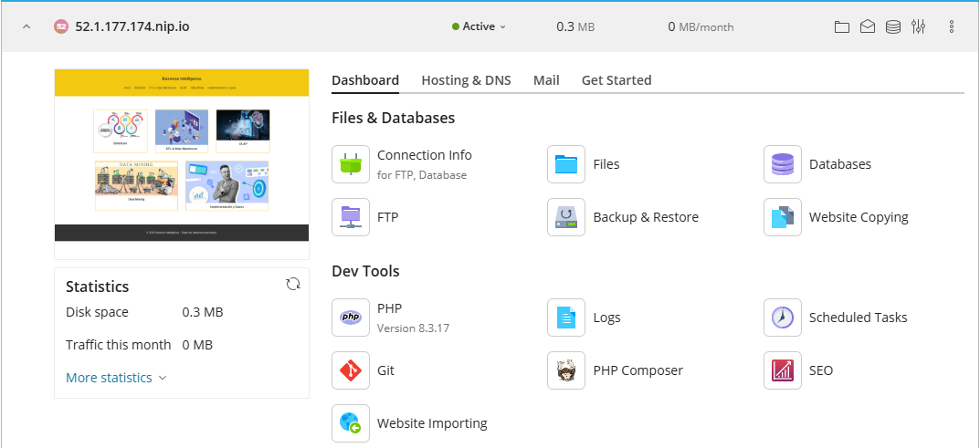
Task: Refresh the Statistics panel
Action: point(293,284)
